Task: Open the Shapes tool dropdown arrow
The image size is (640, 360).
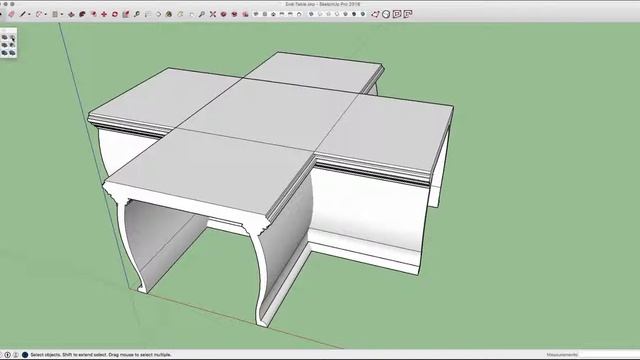Action: pyautogui.click(x=62, y=14)
